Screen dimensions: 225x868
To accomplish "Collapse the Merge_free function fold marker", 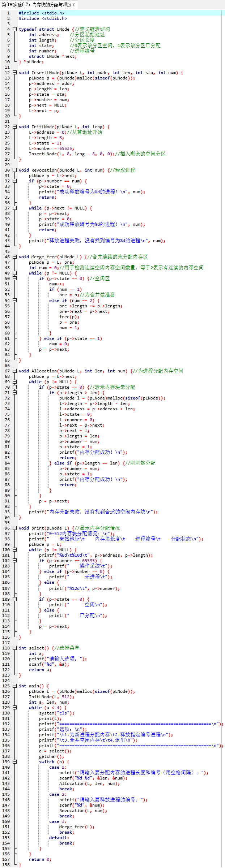I will click(x=14, y=257).
